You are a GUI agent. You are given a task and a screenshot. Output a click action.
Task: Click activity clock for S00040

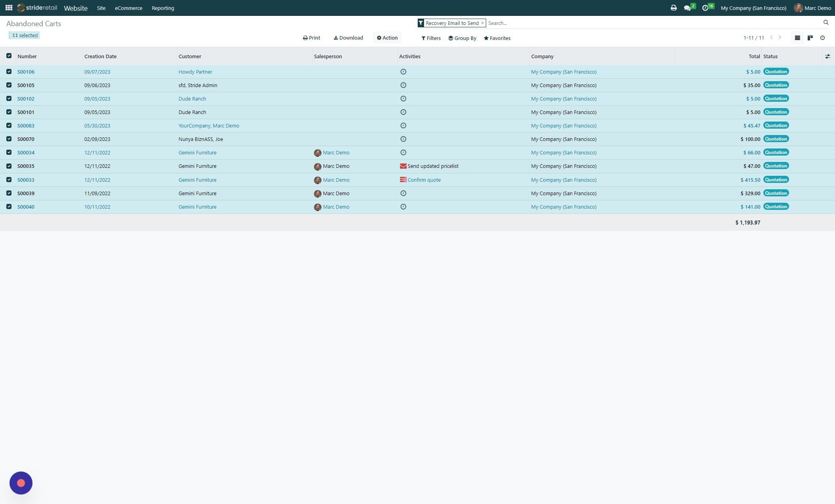pos(403,207)
